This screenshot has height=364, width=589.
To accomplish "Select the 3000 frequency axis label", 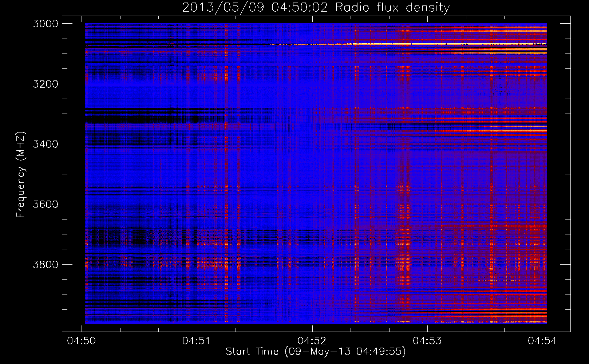I will (46, 24).
